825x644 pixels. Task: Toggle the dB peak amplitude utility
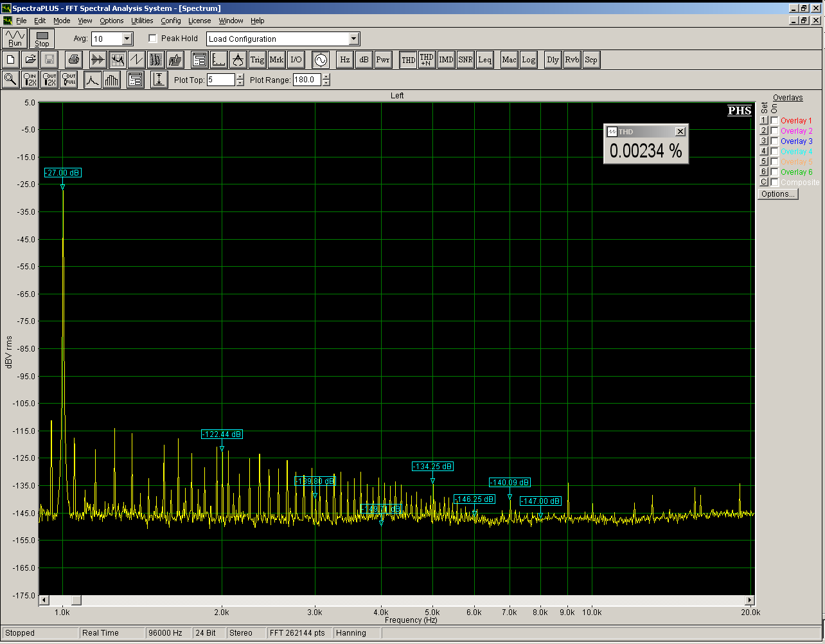[x=364, y=60]
